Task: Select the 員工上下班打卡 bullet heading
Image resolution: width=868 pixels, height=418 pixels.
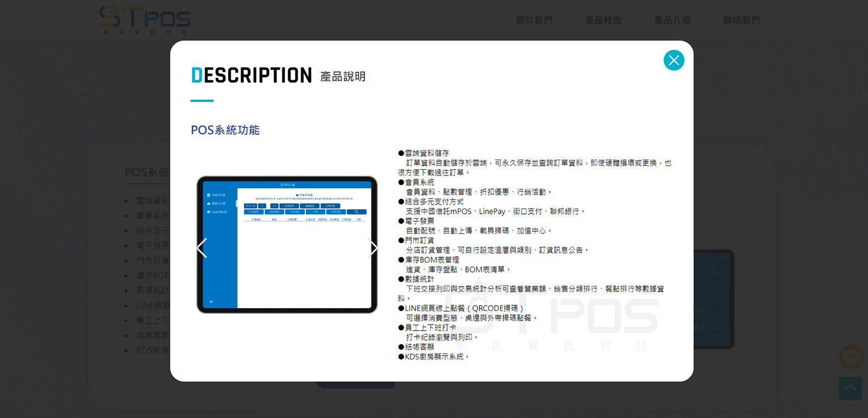Action: coord(427,328)
